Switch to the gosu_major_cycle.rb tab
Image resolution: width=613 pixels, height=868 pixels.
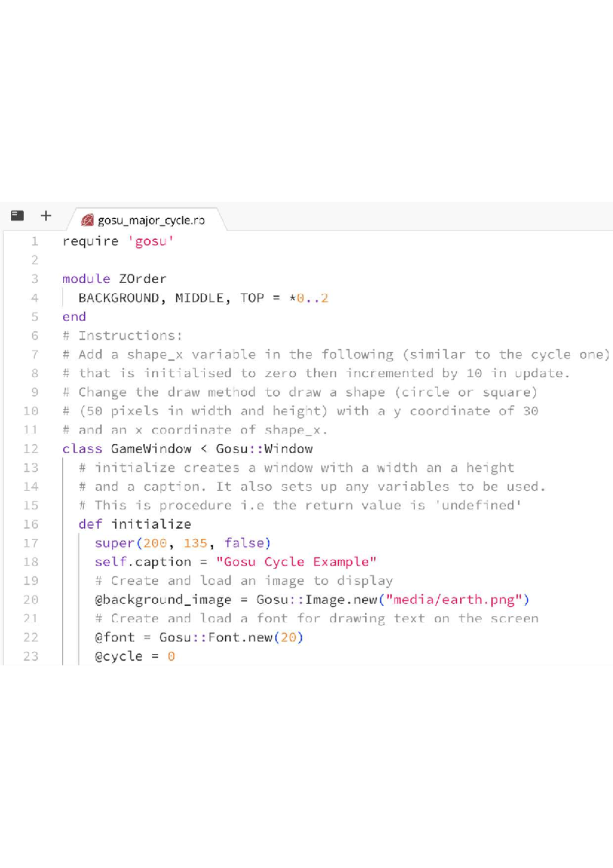point(151,220)
